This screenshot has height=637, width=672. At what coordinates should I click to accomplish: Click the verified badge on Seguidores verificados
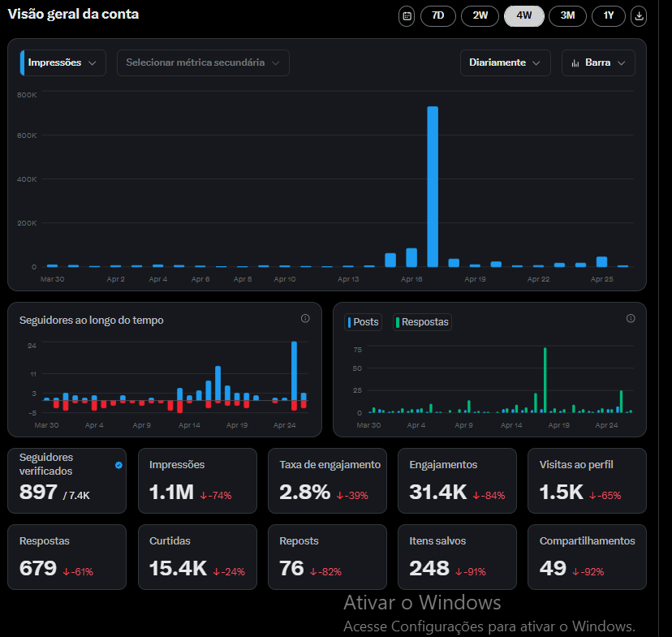(118, 465)
